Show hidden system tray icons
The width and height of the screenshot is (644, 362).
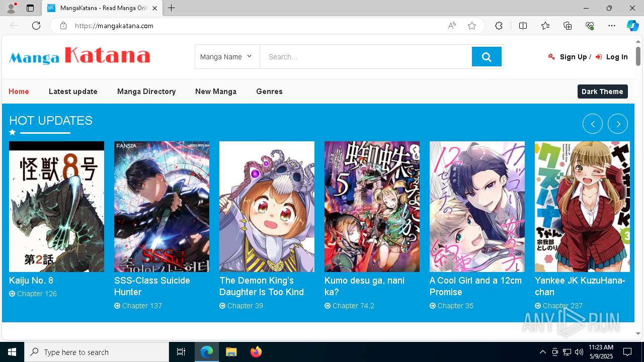pyautogui.click(x=542, y=352)
